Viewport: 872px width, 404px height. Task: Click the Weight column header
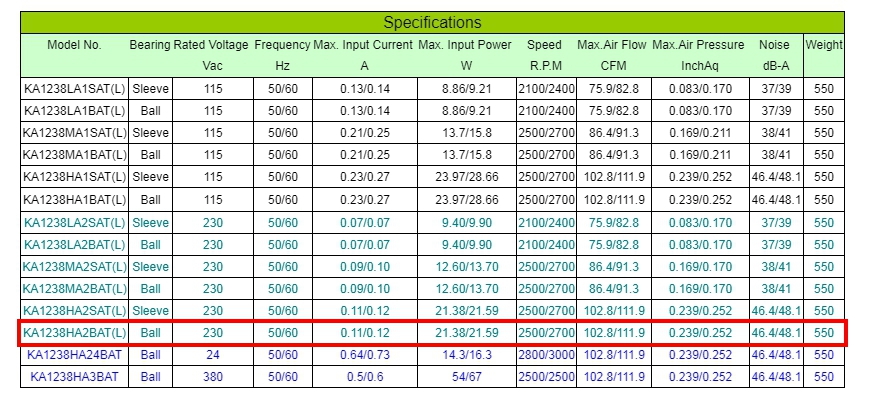coord(824,45)
